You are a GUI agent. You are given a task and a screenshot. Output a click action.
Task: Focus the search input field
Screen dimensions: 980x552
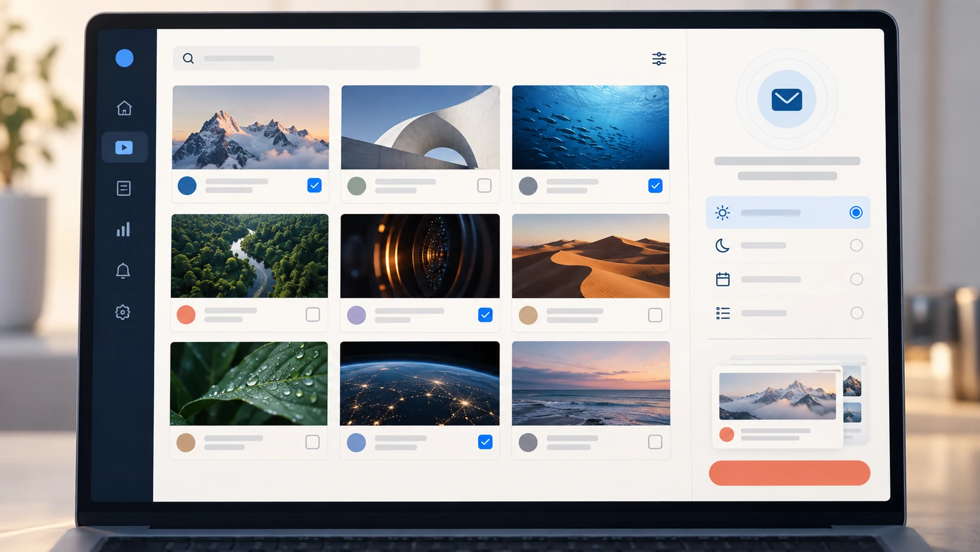(x=297, y=58)
